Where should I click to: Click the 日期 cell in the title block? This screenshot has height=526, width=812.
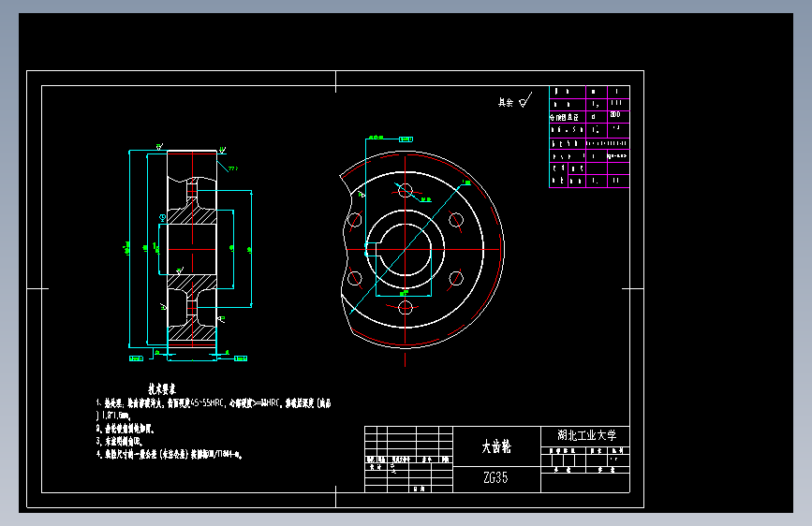[x=420, y=489]
